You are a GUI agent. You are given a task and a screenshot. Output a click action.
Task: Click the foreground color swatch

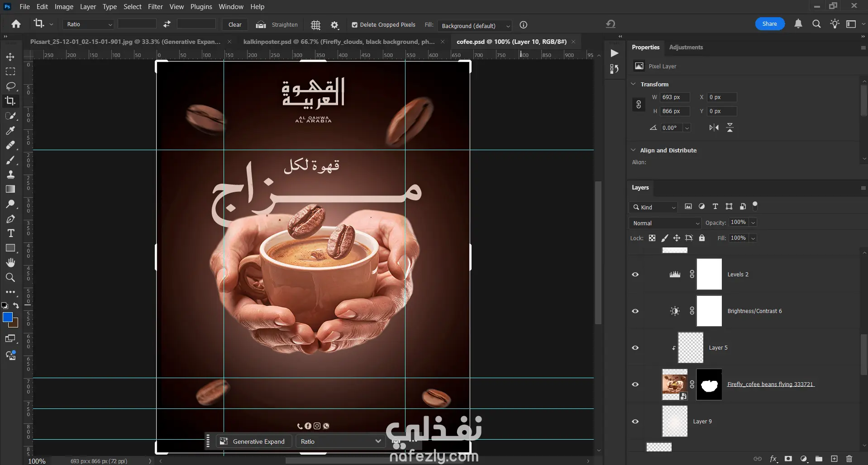click(x=8, y=317)
